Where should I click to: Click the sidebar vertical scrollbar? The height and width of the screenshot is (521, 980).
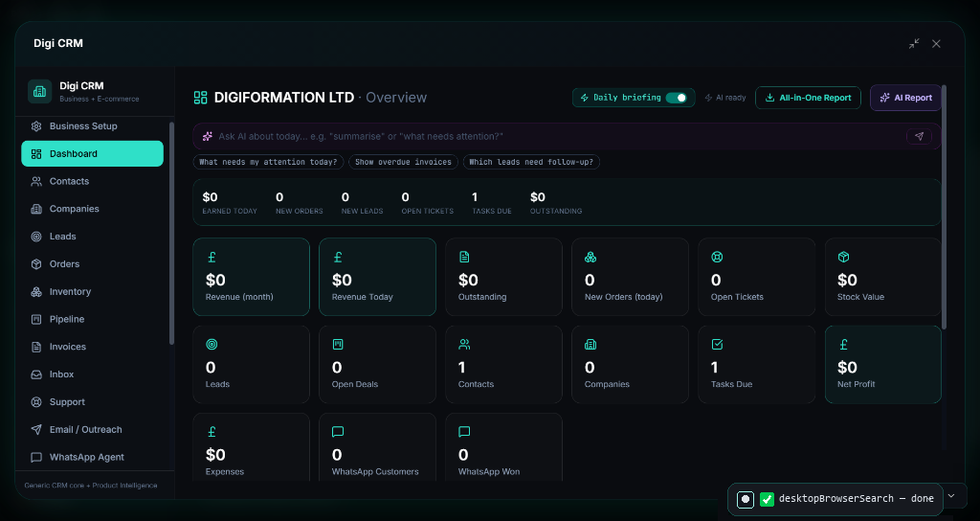click(x=172, y=233)
